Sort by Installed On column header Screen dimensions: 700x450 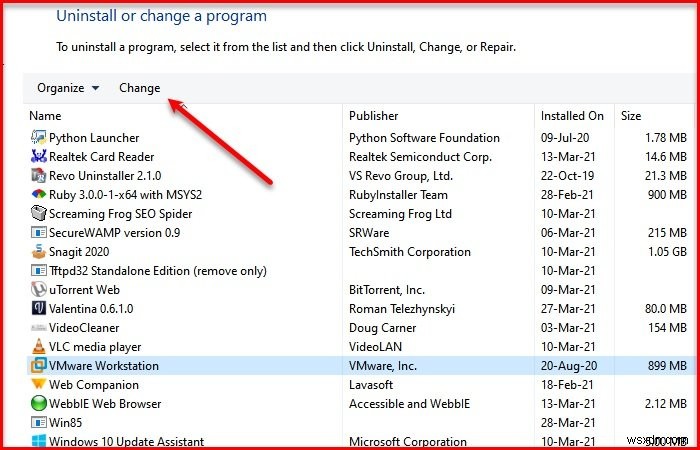(572, 116)
